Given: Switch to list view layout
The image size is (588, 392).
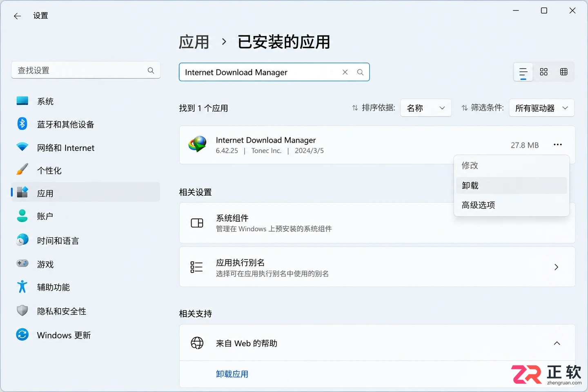Looking at the screenshot, I should pyautogui.click(x=523, y=72).
